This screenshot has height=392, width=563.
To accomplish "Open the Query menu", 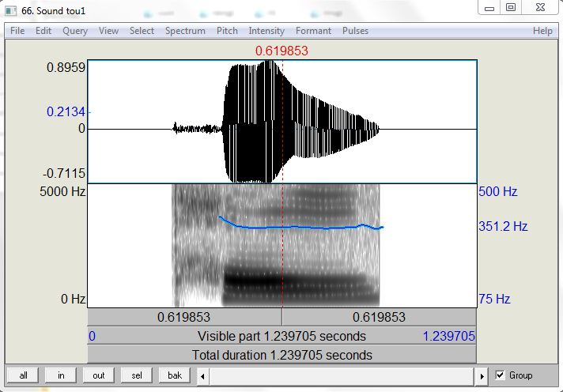I will coord(75,31).
